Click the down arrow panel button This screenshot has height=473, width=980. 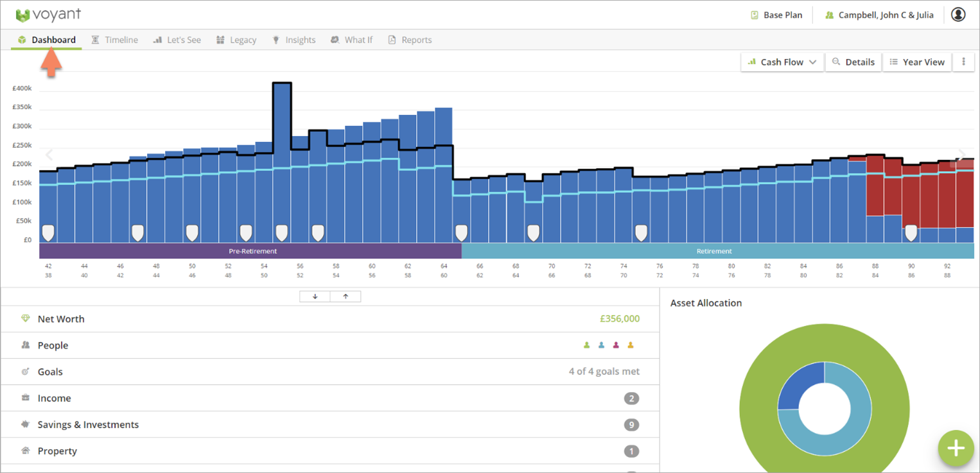[x=315, y=297]
